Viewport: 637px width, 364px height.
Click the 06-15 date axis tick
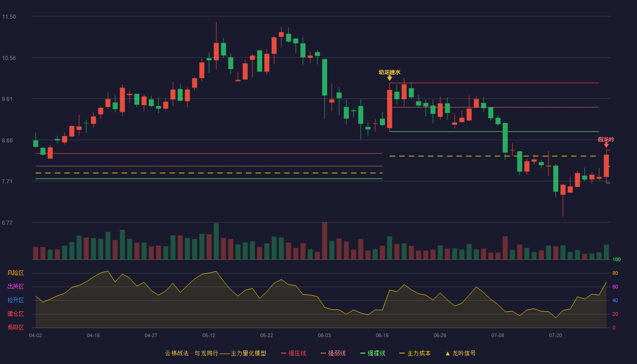[x=382, y=336]
